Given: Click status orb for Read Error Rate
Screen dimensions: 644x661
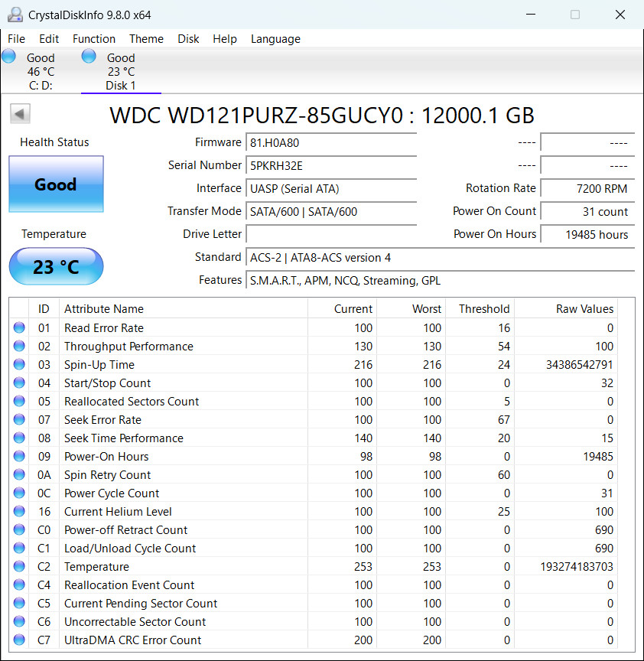Looking at the screenshot, I should [x=19, y=327].
